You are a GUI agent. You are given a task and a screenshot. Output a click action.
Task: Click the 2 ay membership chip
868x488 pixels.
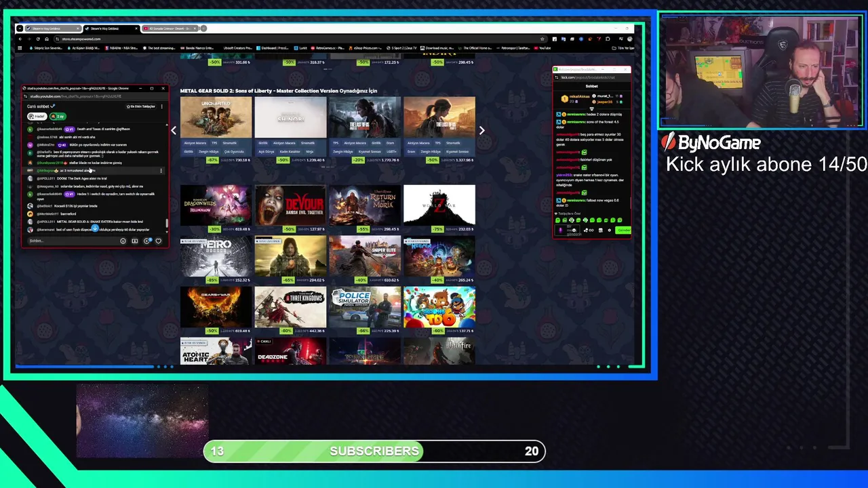[x=58, y=117]
